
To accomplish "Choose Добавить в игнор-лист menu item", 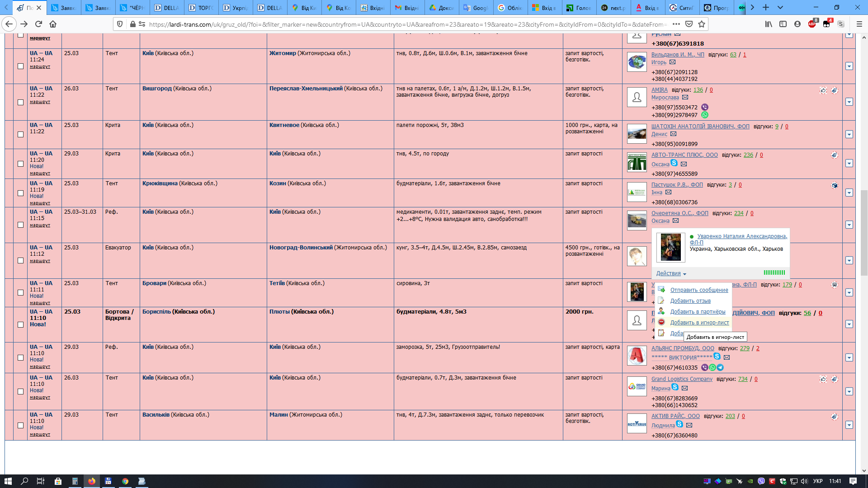I will coord(699,323).
